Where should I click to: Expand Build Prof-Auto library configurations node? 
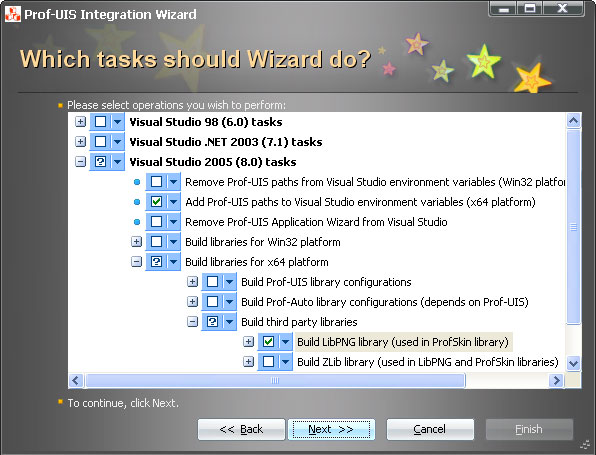tap(192, 302)
